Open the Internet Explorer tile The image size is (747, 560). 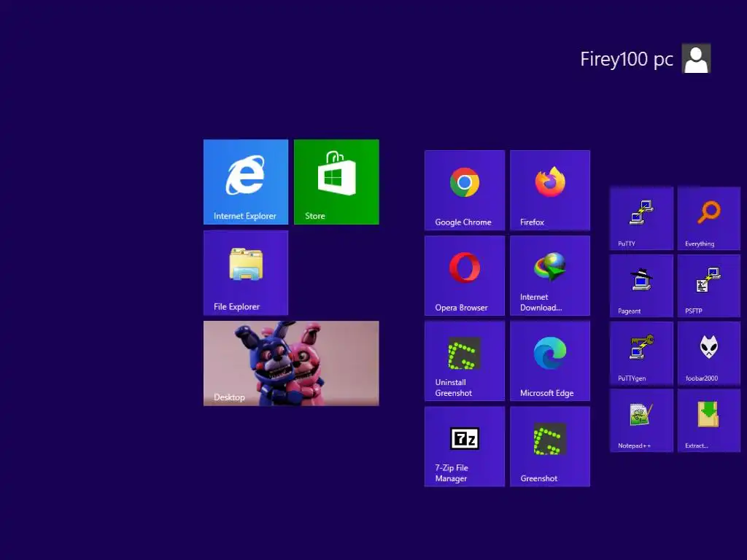pos(245,182)
